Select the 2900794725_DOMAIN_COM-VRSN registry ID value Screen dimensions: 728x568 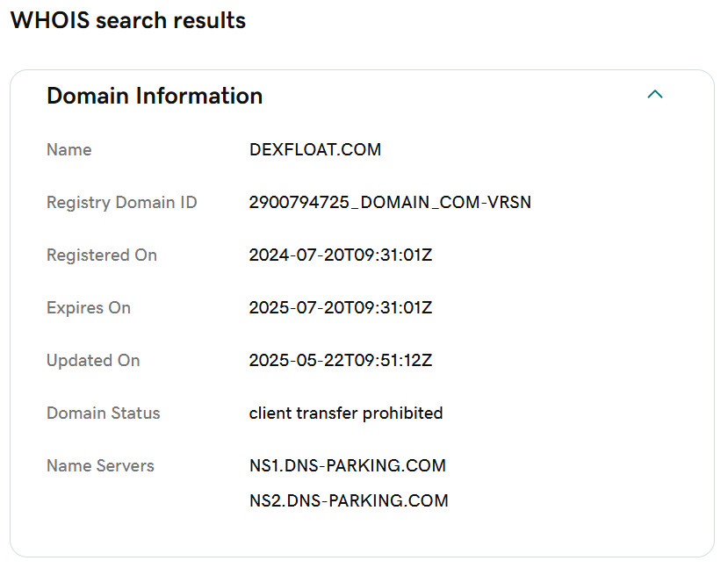coord(390,203)
